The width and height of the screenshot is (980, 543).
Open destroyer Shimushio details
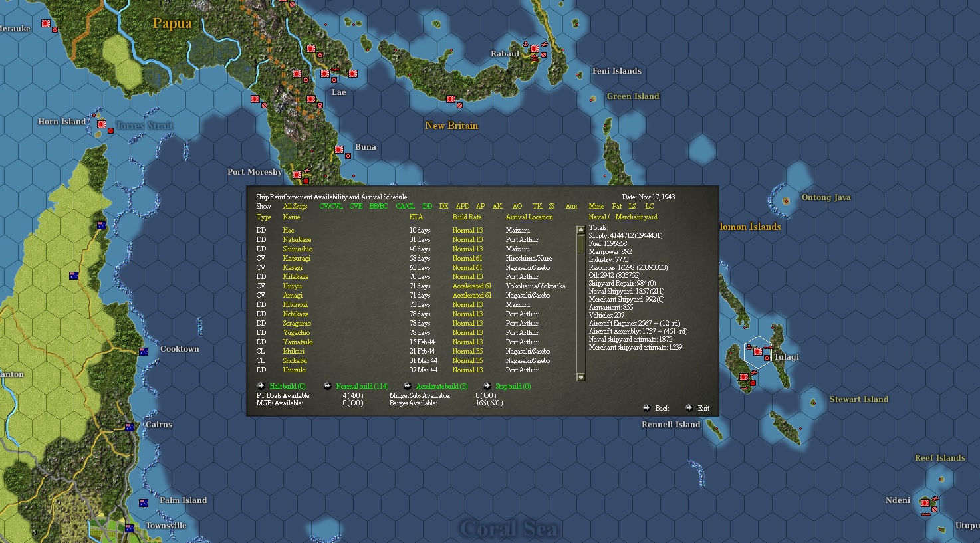point(297,249)
